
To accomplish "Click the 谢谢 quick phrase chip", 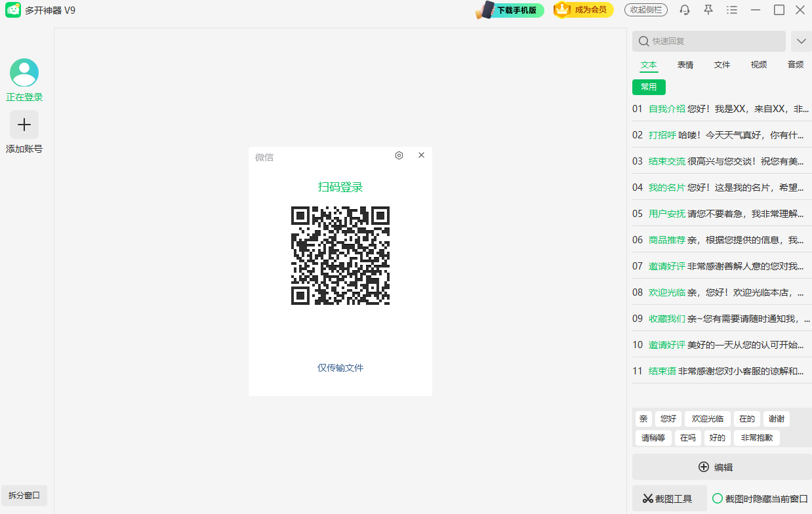I will (777, 418).
